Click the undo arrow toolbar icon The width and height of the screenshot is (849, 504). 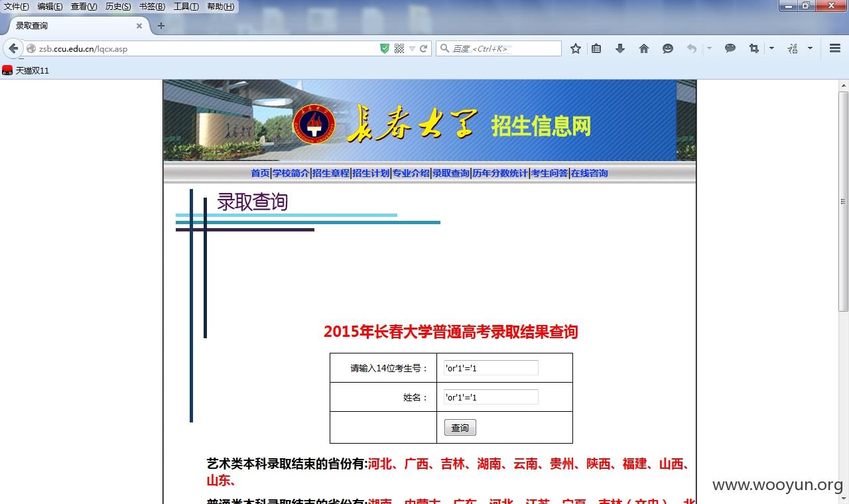click(x=692, y=48)
